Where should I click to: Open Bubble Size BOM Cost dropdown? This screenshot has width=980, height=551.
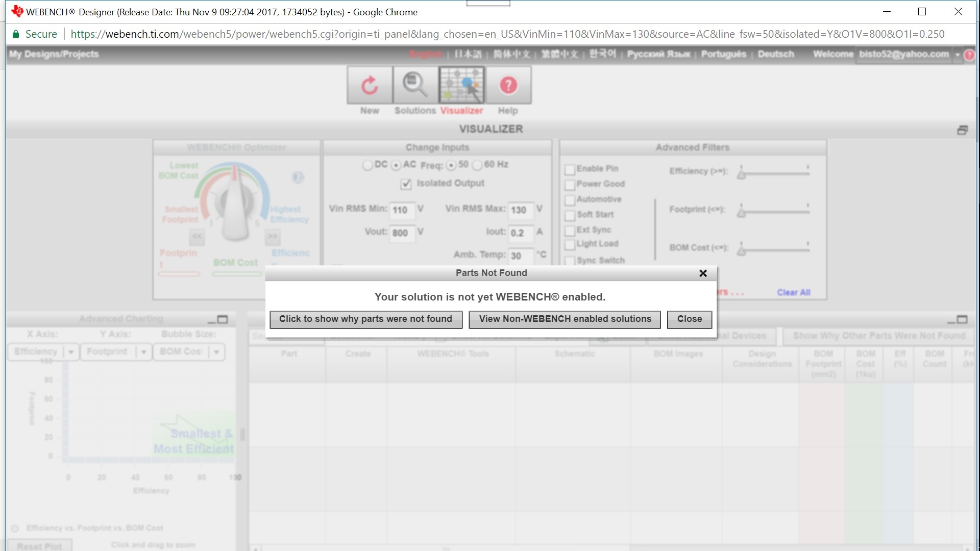(x=189, y=352)
